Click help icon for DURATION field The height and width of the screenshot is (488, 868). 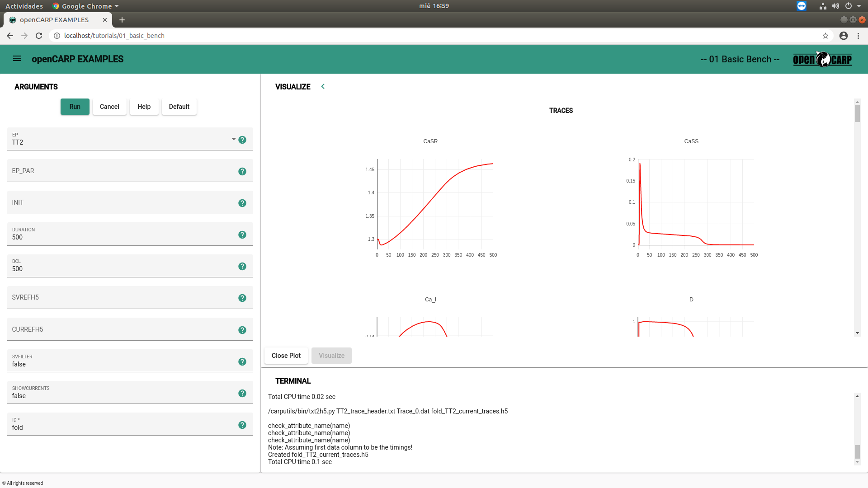(x=242, y=235)
